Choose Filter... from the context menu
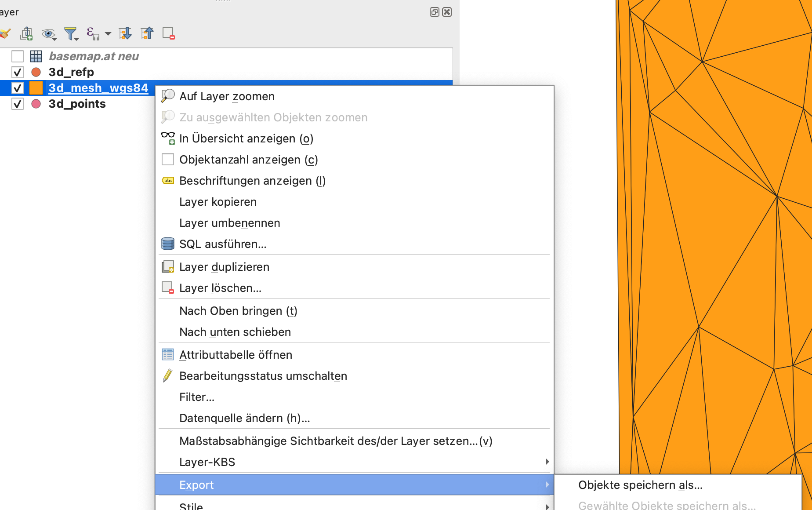 click(x=355, y=397)
